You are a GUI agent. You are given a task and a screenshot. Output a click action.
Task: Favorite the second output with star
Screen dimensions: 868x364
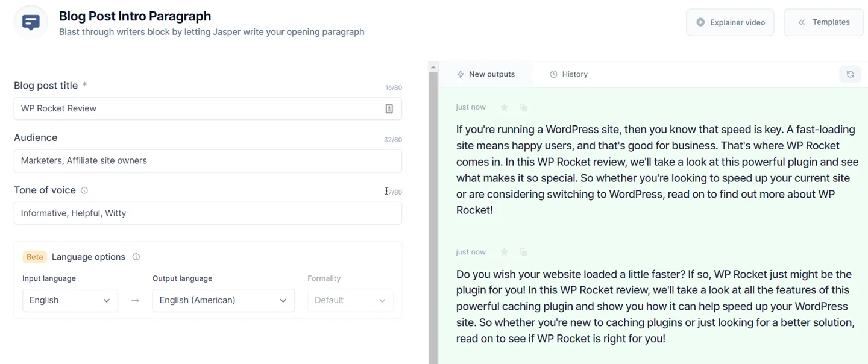pyautogui.click(x=505, y=252)
